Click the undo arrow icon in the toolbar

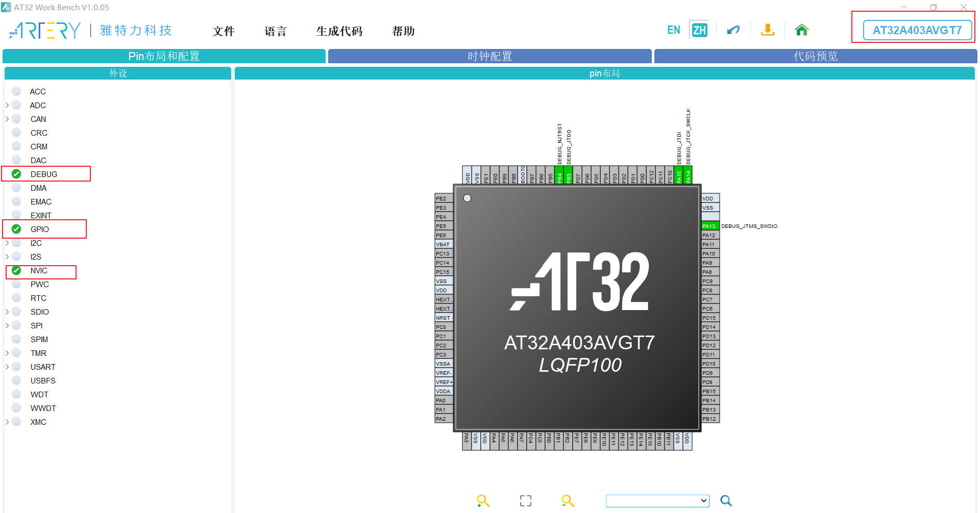click(x=733, y=30)
